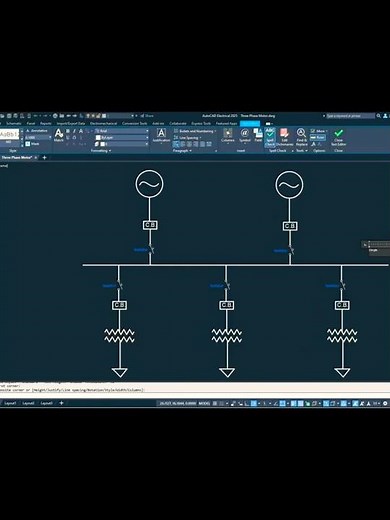Expand the Formatting panel
Viewport: 390px width, 520px height.
tap(101, 151)
